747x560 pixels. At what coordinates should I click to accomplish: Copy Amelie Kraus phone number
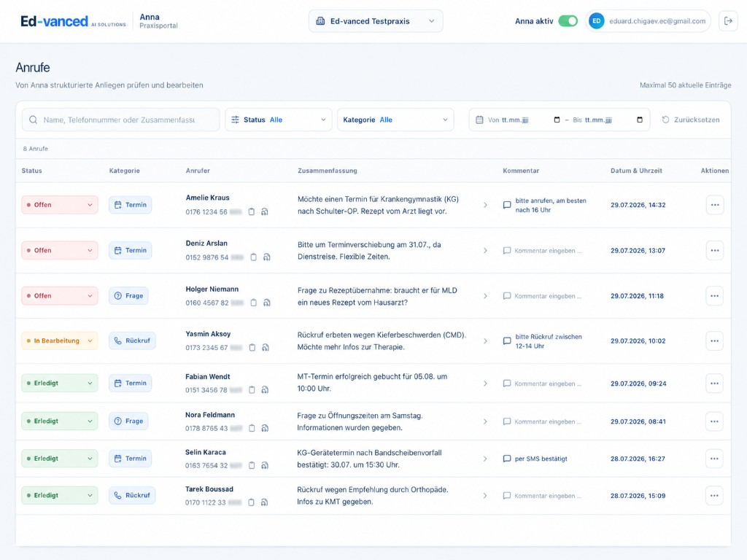pos(252,212)
